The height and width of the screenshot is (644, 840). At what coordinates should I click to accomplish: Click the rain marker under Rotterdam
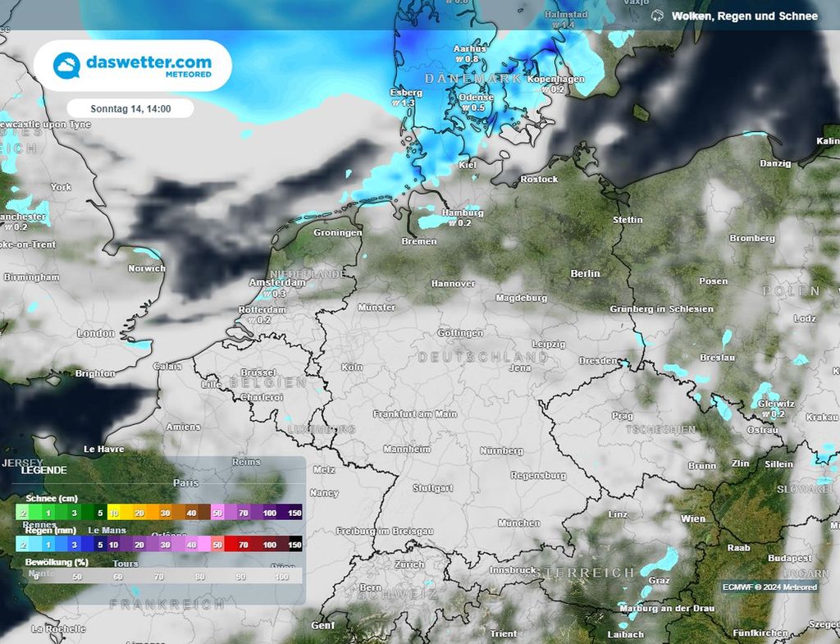(259, 320)
